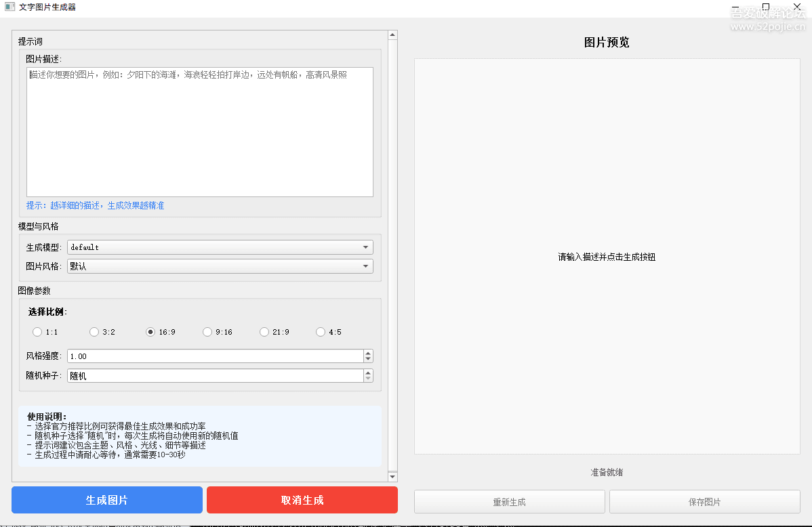
Task: Select the 9:16 aspect ratio option
Action: click(207, 332)
